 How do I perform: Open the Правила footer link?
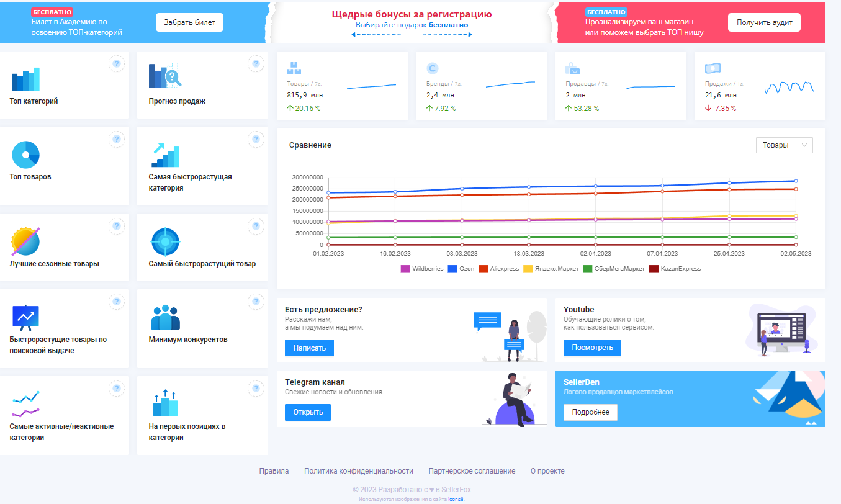click(274, 471)
